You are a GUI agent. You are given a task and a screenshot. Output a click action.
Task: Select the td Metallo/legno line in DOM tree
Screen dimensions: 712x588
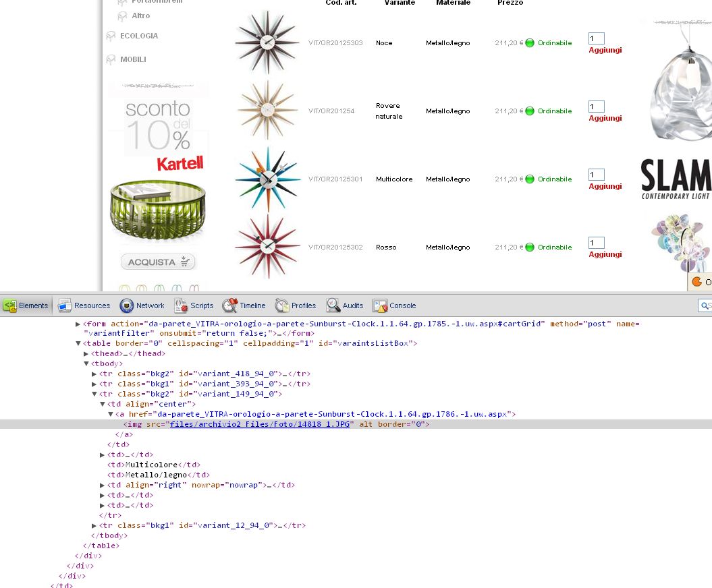coord(159,475)
